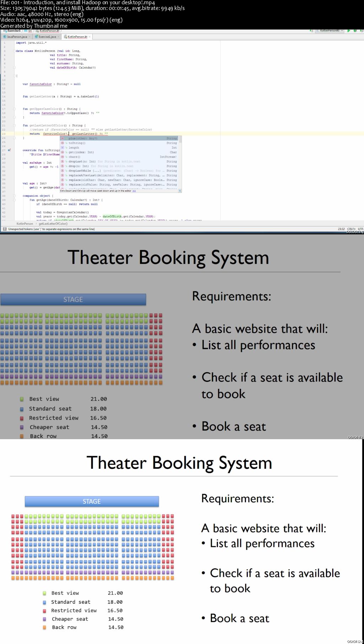
Task: Collapse the getAge function fold marker
Action: (14, 200)
